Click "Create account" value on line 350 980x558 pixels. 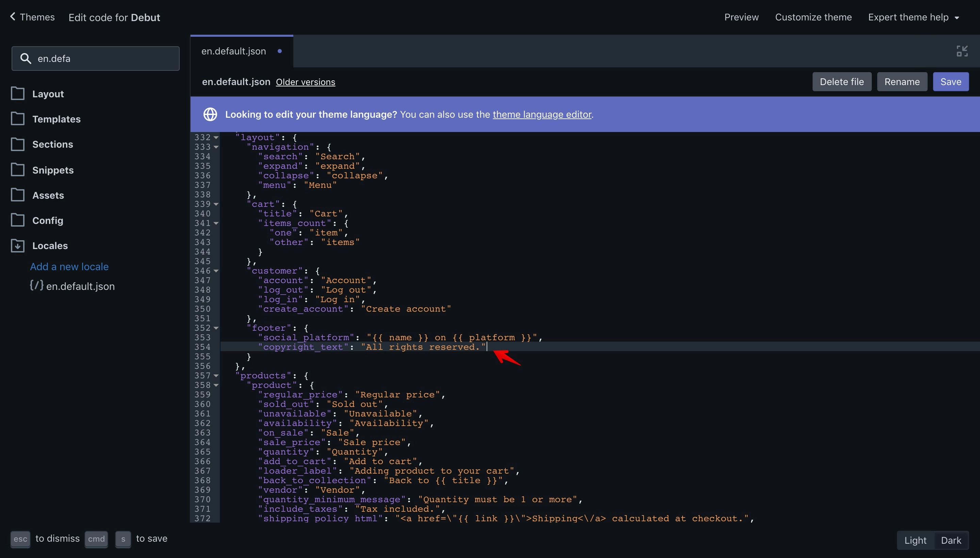click(x=406, y=309)
